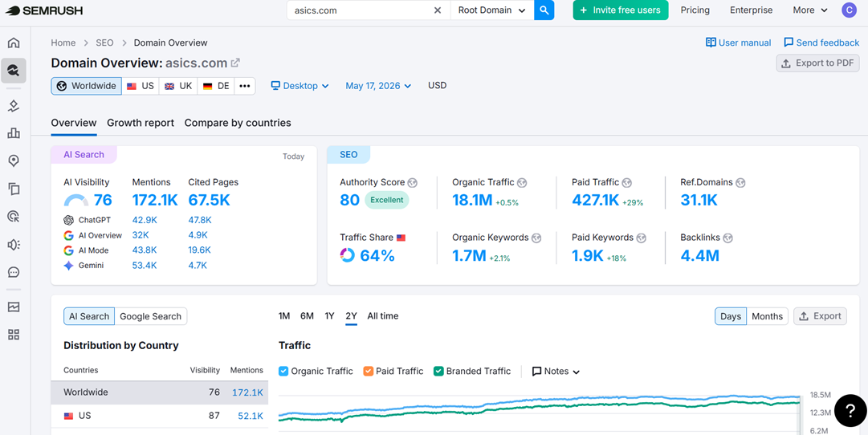Open the reports image sidebar icon
868x435 pixels.
(x=14, y=307)
